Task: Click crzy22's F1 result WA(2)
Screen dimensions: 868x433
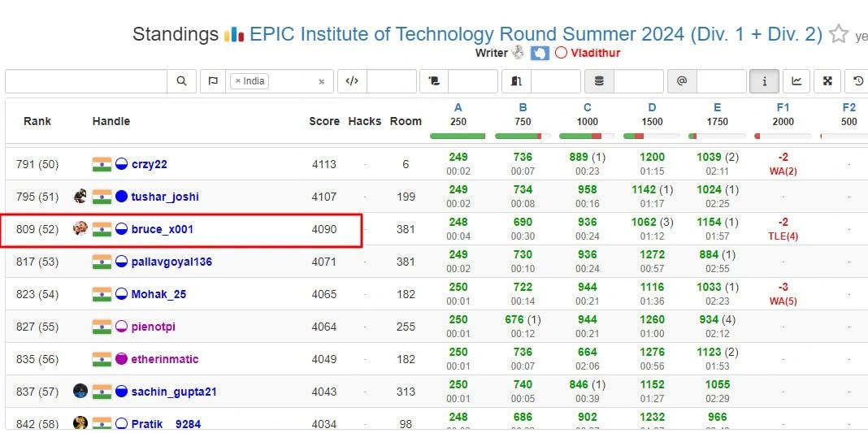Action: (783, 171)
